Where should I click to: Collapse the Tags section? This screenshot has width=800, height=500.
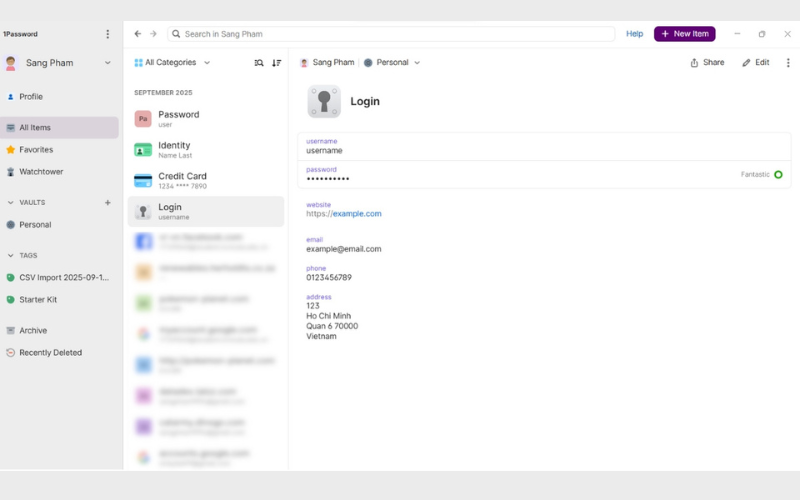point(10,255)
